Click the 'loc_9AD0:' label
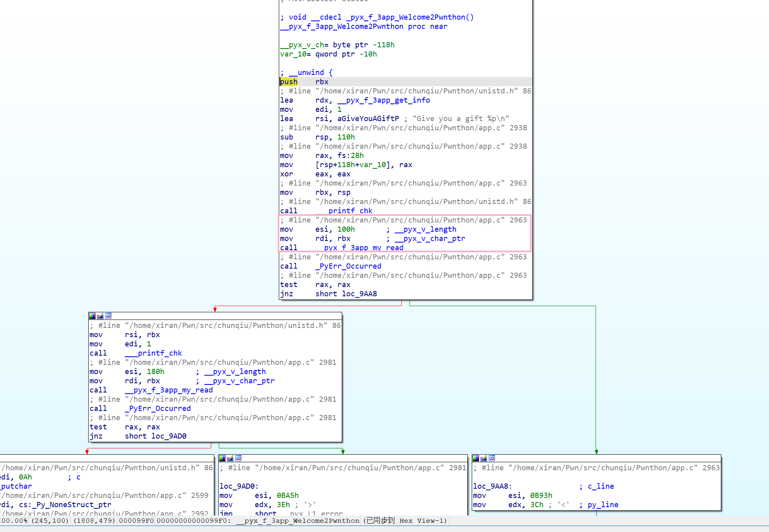Viewport: 769px width, 532px height. [239, 486]
